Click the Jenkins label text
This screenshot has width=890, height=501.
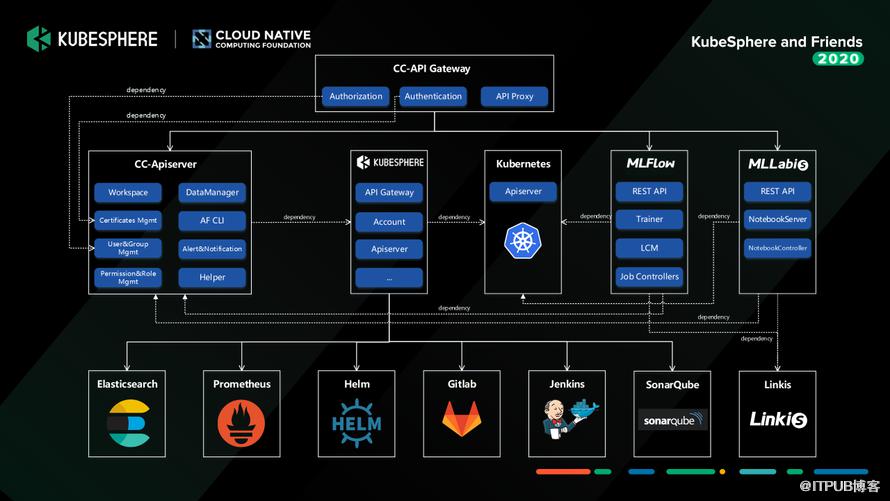click(567, 384)
